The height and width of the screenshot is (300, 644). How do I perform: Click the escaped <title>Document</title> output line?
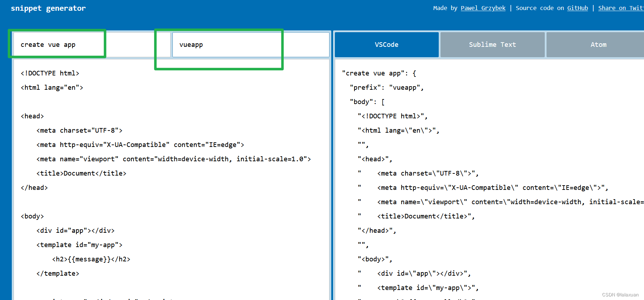(x=416, y=216)
